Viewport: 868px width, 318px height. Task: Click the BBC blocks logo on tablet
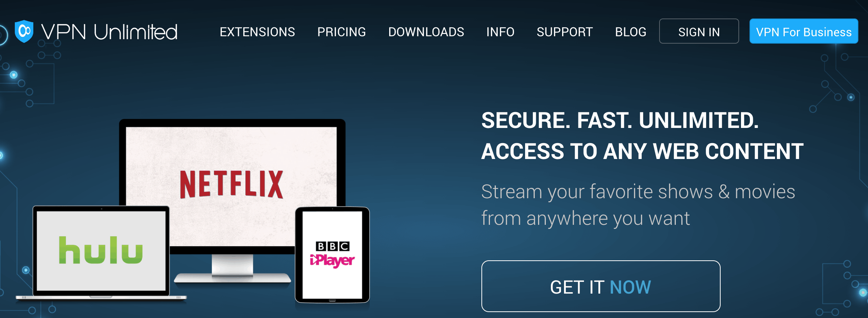[332, 246]
